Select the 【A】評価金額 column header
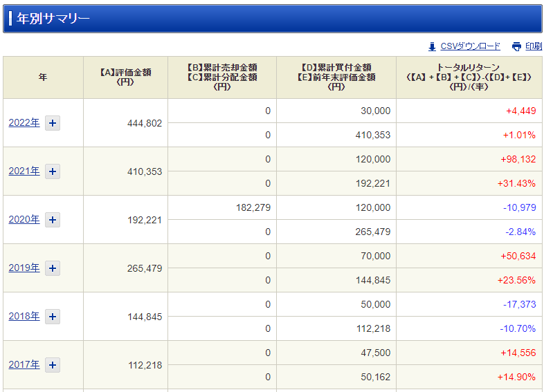This screenshot has height=392, width=544. [125, 77]
